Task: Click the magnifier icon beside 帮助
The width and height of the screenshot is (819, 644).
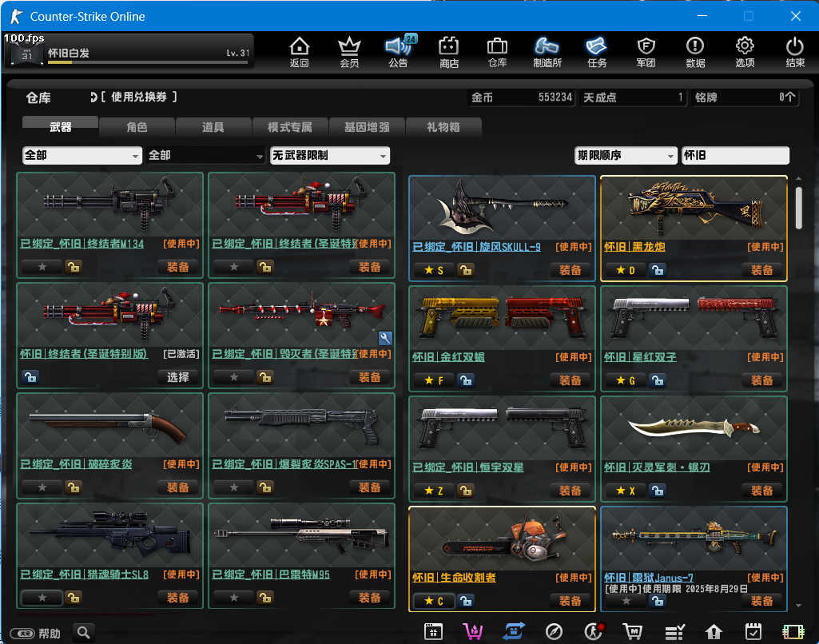Action: coord(84,633)
